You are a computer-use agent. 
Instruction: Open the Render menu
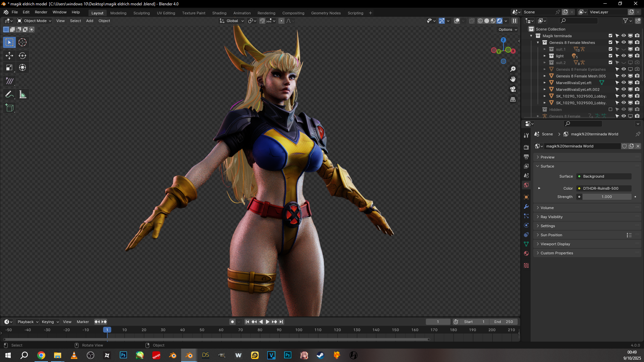[x=41, y=12]
